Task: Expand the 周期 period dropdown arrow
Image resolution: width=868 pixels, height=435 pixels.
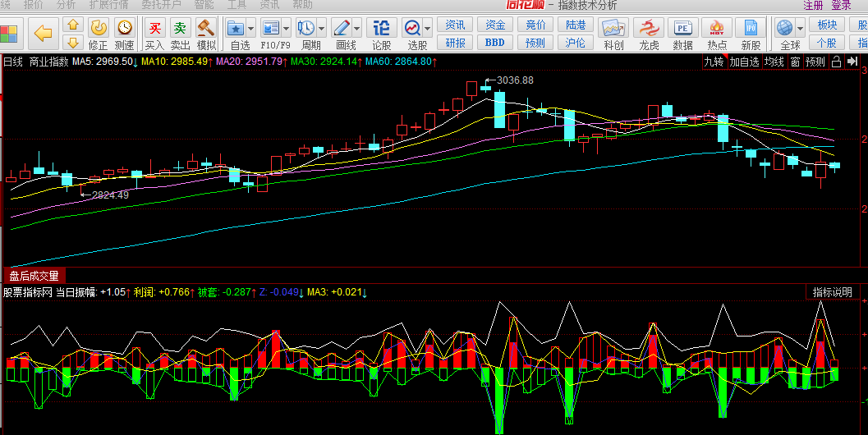Action: point(323,28)
